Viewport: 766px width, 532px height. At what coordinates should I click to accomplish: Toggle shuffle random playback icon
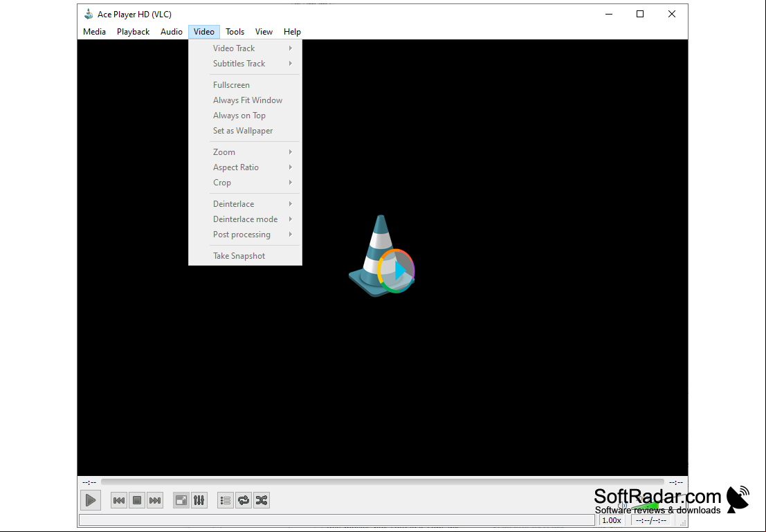coord(262,500)
